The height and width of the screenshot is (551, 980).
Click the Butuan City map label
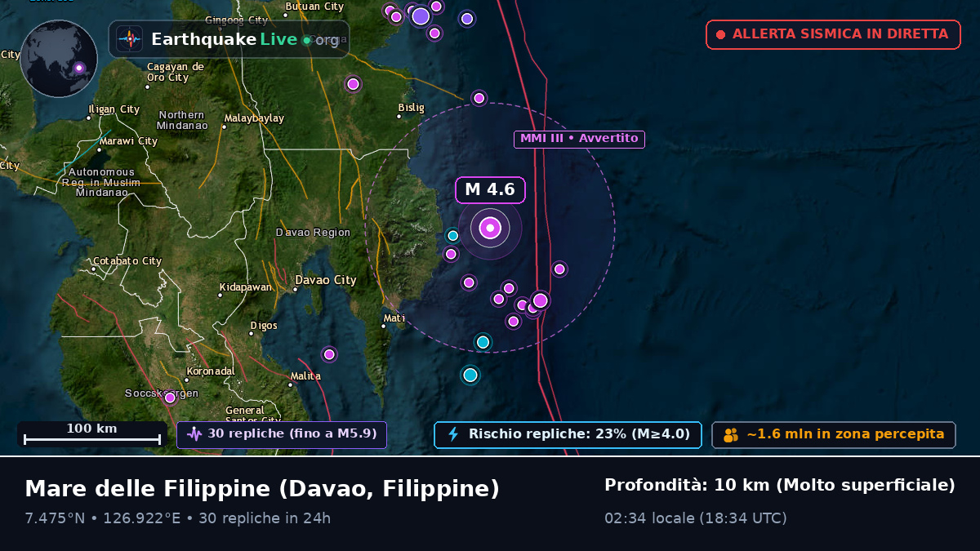click(314, 7)
